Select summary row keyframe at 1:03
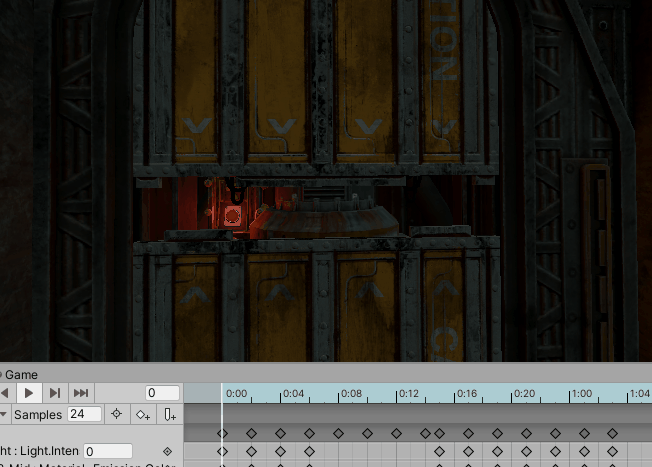The width and height of the screenshot is (652, 467). (612, 433)
